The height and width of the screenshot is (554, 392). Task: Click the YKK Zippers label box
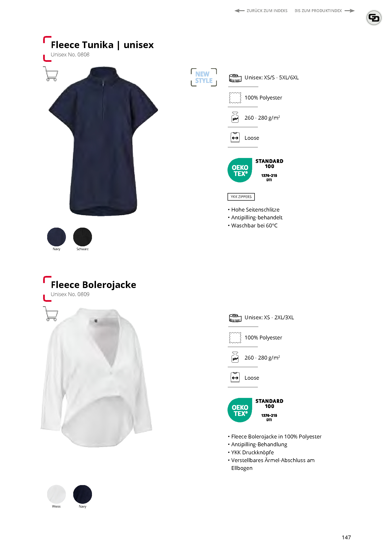pyautogui.click(x=241, y=197)
